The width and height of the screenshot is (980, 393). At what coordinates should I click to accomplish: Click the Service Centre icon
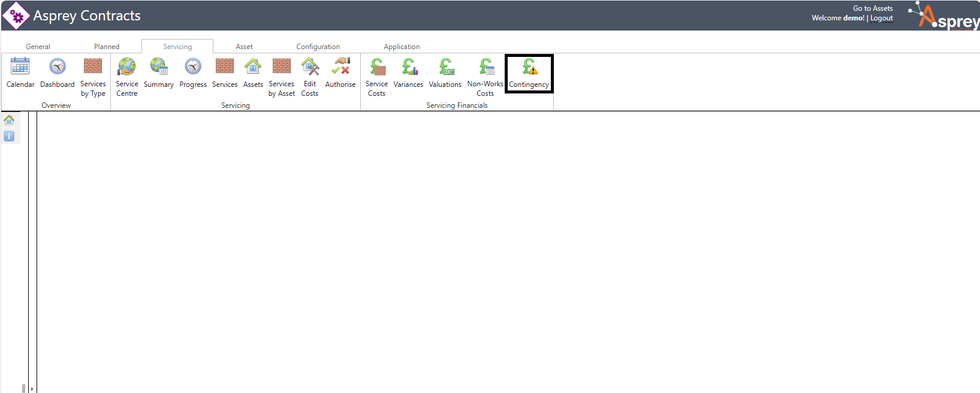coord(126,66)
